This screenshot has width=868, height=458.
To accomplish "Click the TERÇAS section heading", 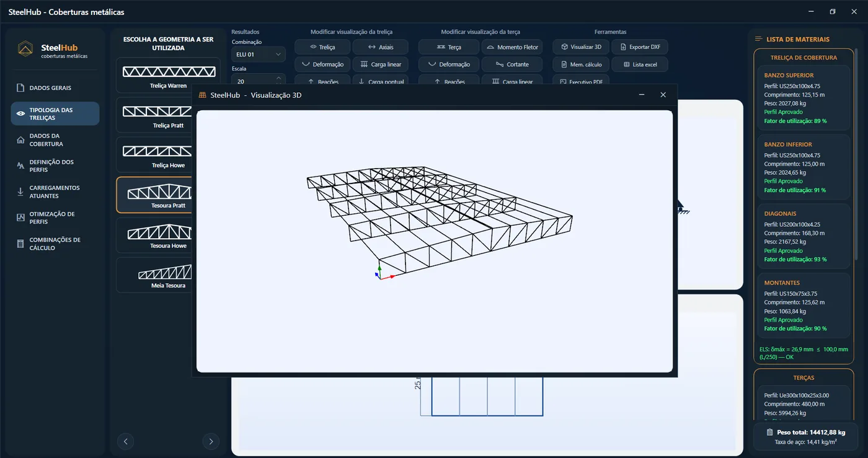I will coord(804,377).
